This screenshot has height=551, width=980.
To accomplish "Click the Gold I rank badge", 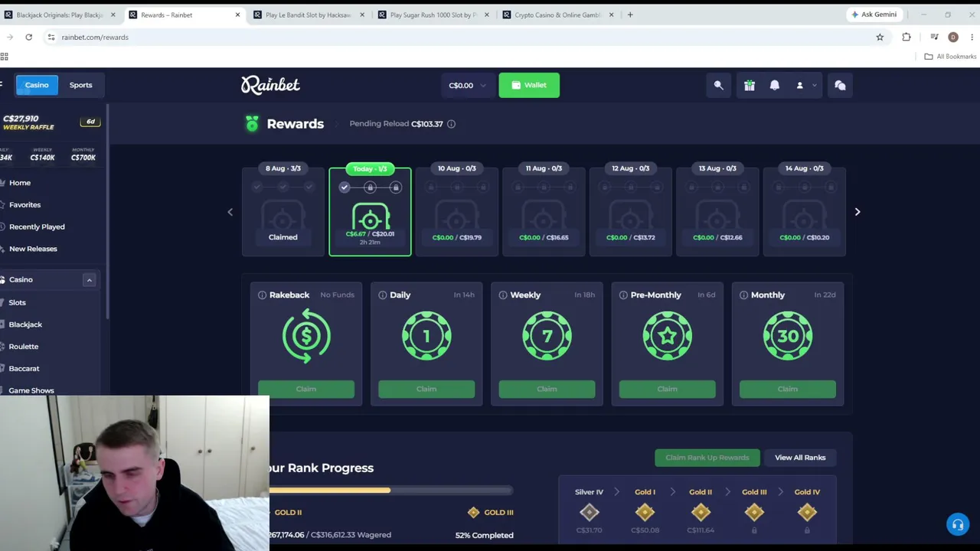I will pos(645,513).
